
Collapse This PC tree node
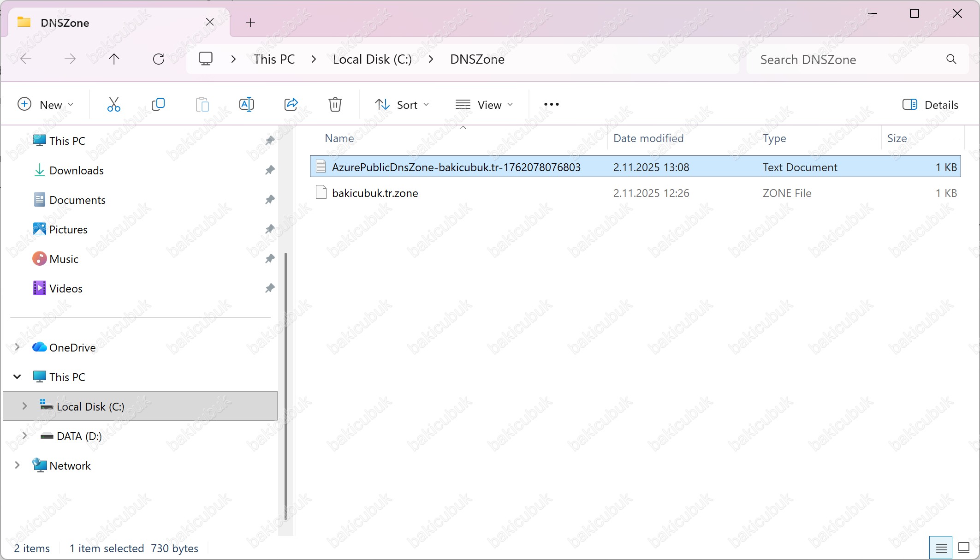click(x=17, y=376)
